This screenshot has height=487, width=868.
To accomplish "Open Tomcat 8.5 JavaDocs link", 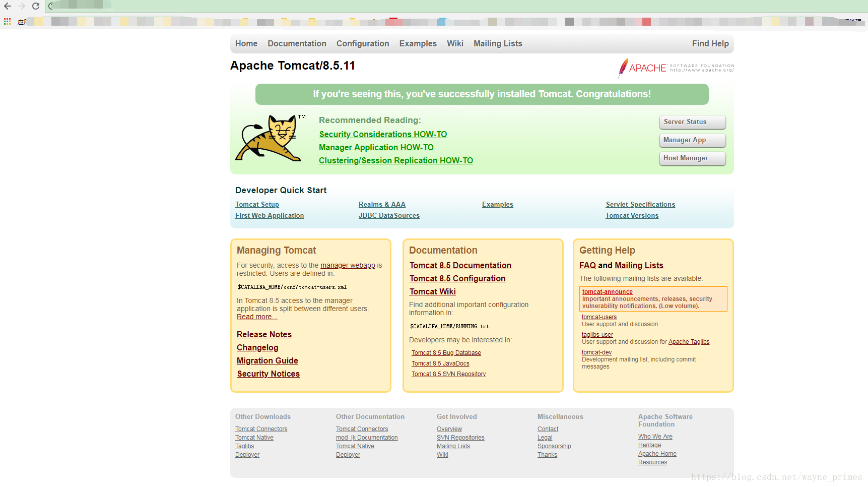I will coord(440,363).
